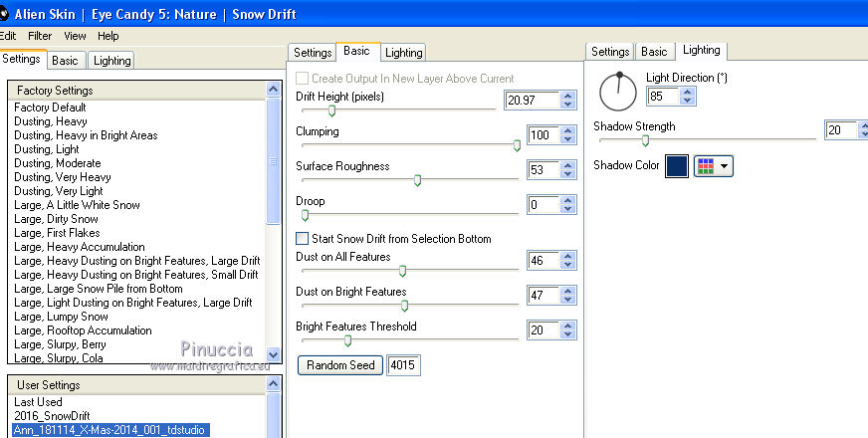Click the Light Direction spinner arrows

pyautogui.click(x=687, y=97)
